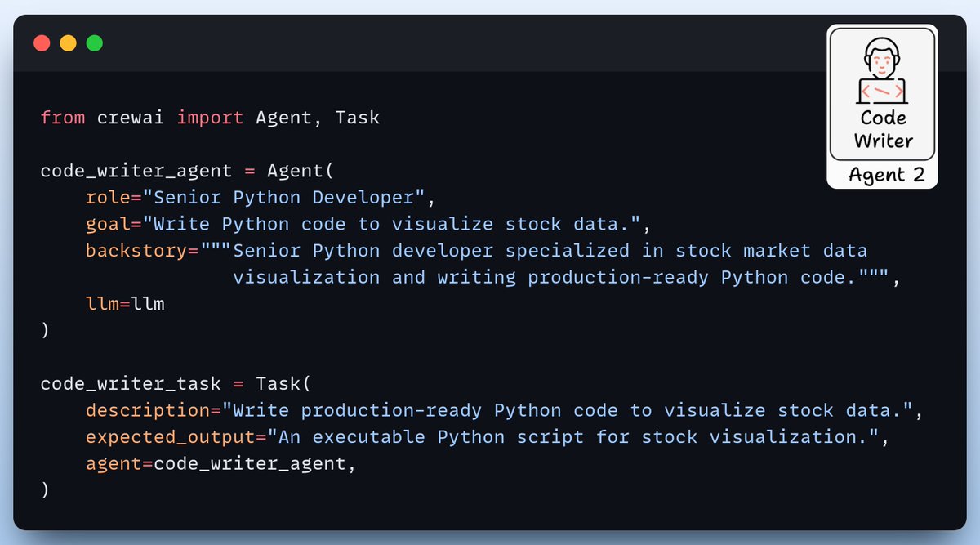Click the red close window dot
The image size is (980, 545).
42,43
